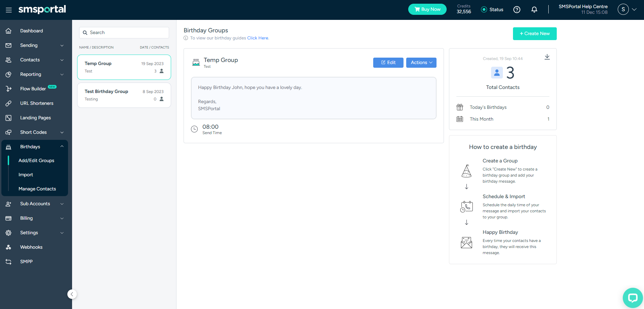This screenshot has height=309, width=644.
Task: Select the Temp Group list card
Action: coord(124,67)
